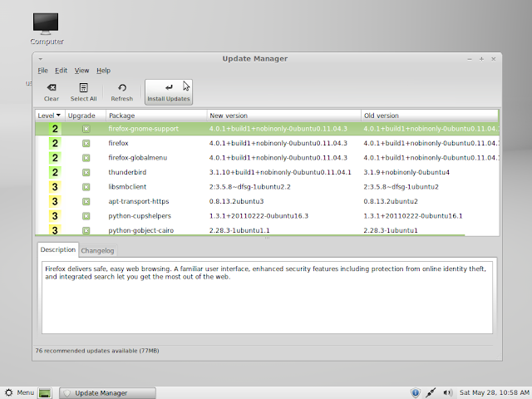Click level 3 badge of apt-transport-https
Viewport: 532px width, 399px height.
click(55, 202)
